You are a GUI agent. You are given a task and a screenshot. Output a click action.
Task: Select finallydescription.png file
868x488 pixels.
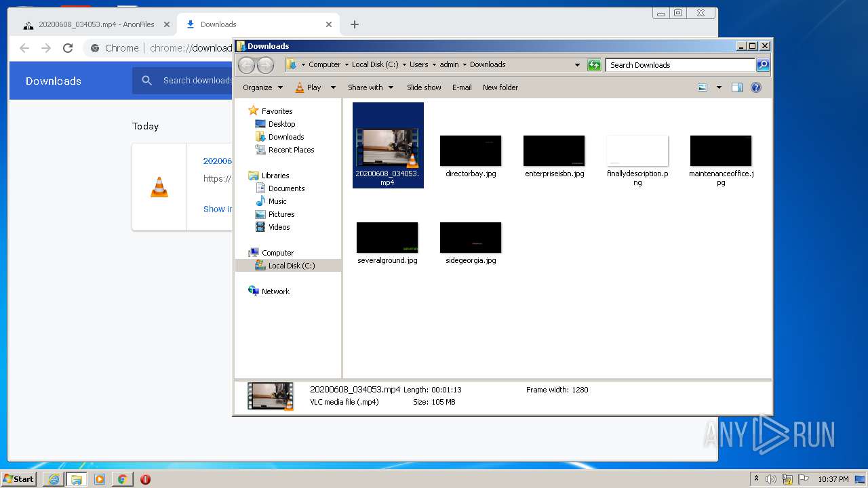[637, 161]
